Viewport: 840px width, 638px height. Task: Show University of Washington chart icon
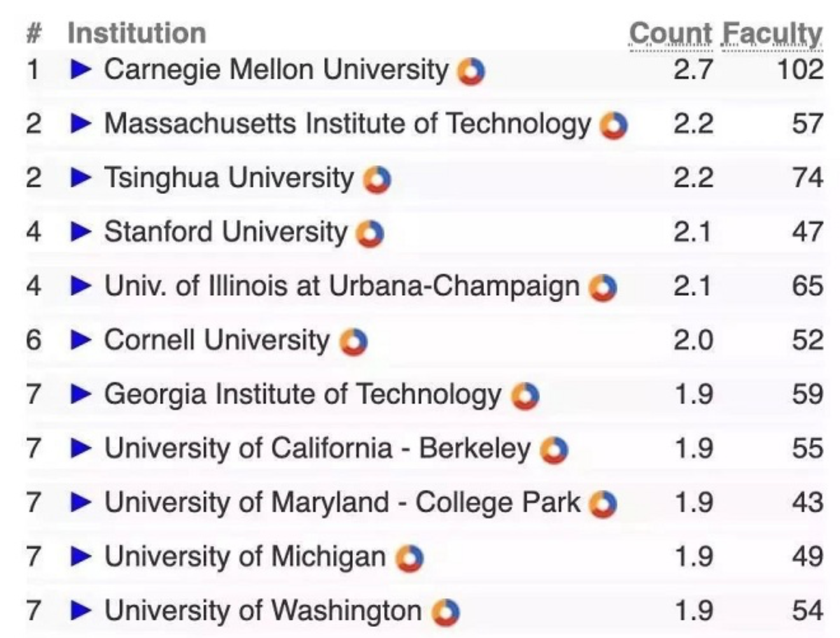(x=445, y=613)
